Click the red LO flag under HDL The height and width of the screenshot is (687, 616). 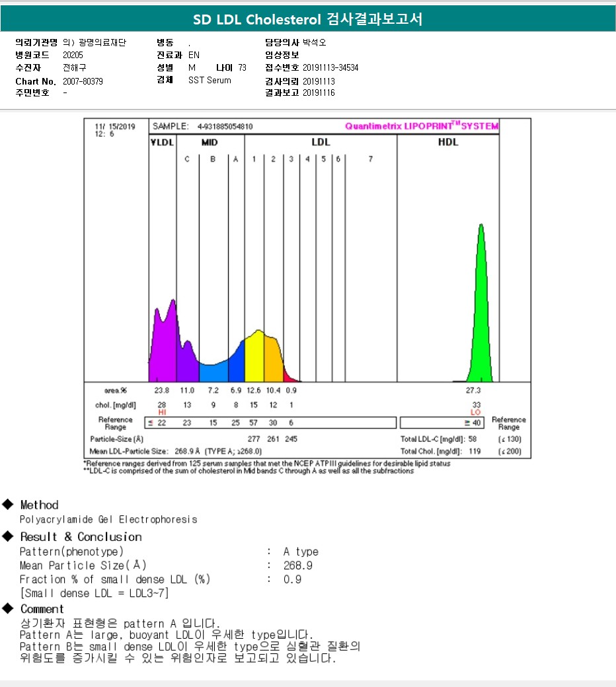pos(476,412)
